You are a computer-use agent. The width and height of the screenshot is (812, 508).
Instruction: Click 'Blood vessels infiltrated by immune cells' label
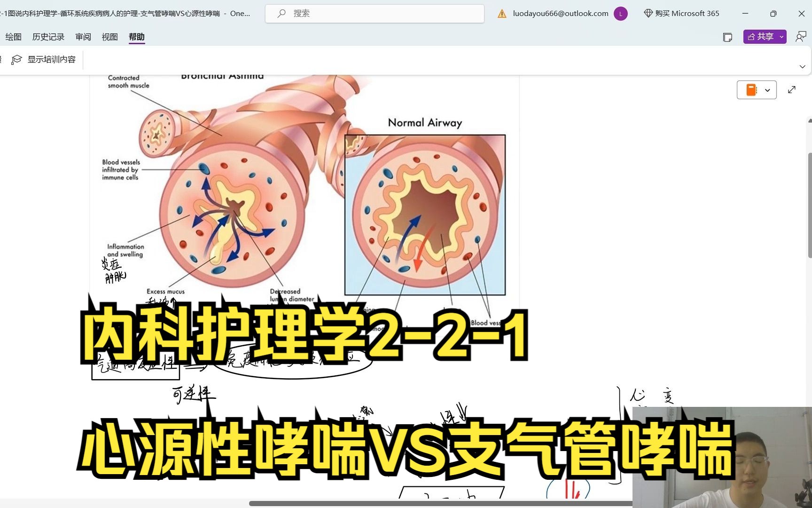point(121,170)
